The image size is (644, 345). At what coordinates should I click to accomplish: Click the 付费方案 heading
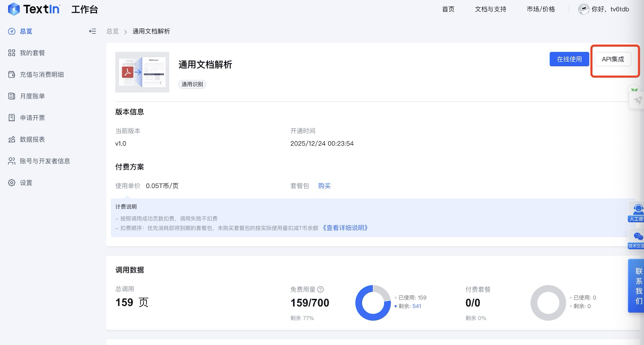[130, 167]
